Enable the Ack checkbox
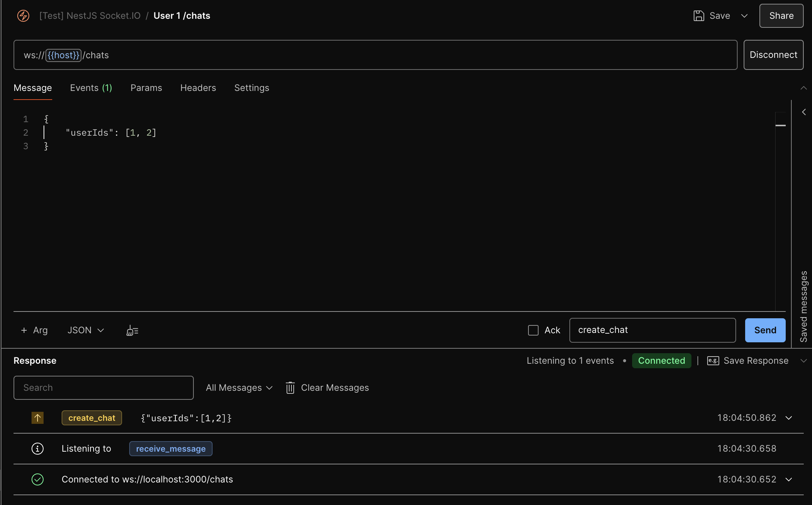The height and width of the screenshot is (505, 812). [x=533, y=330]
